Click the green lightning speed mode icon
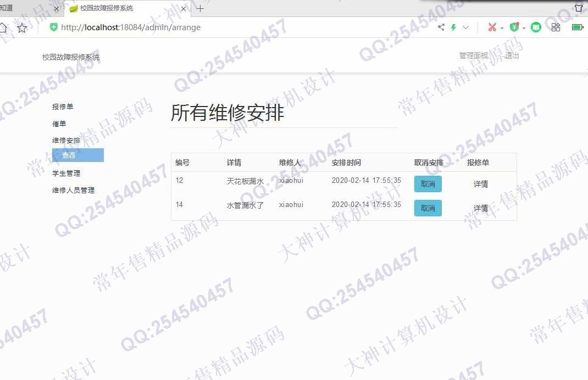The image size is (588, 380). click(x=454, y=27)
